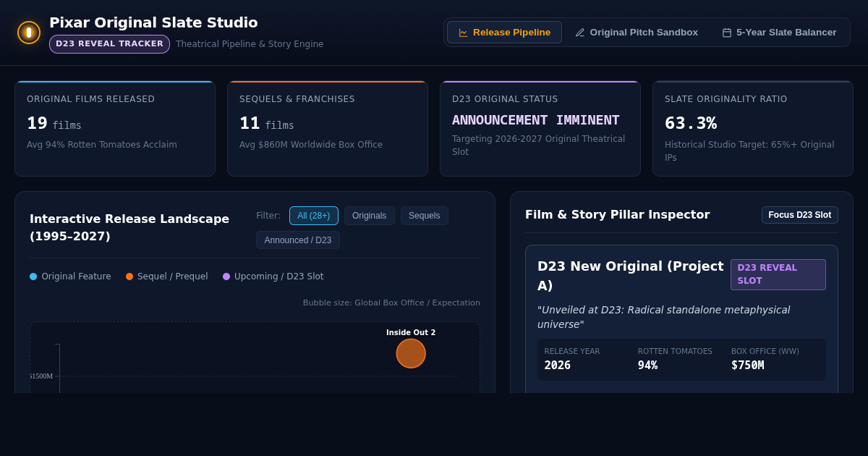The width and height of the screenshot is (868, 456).
Task: Open the 5-Year Slate Balancer tab
Action: 779,33
